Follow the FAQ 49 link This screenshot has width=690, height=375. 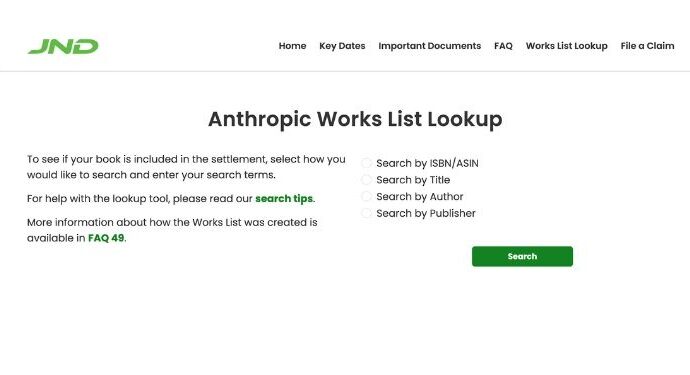point(106,238)
